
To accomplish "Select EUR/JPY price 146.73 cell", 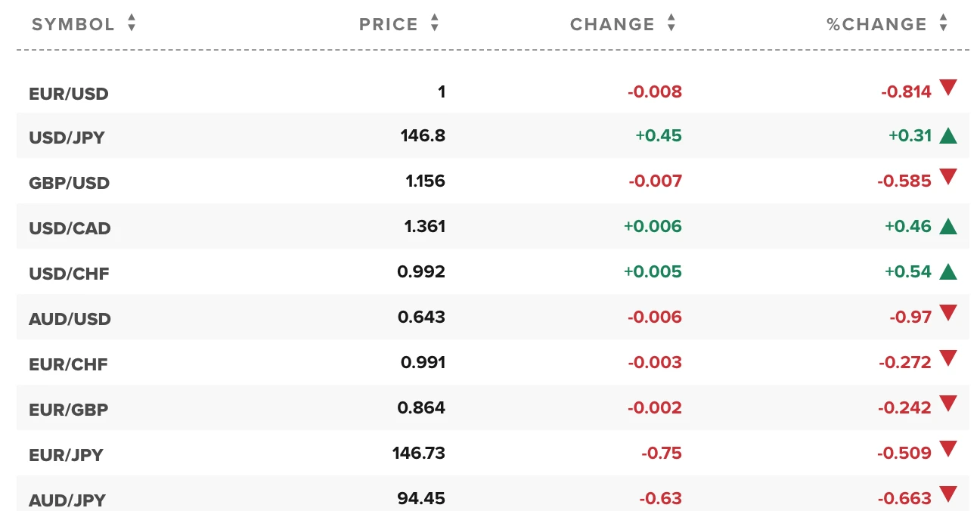I will [419, 454].
